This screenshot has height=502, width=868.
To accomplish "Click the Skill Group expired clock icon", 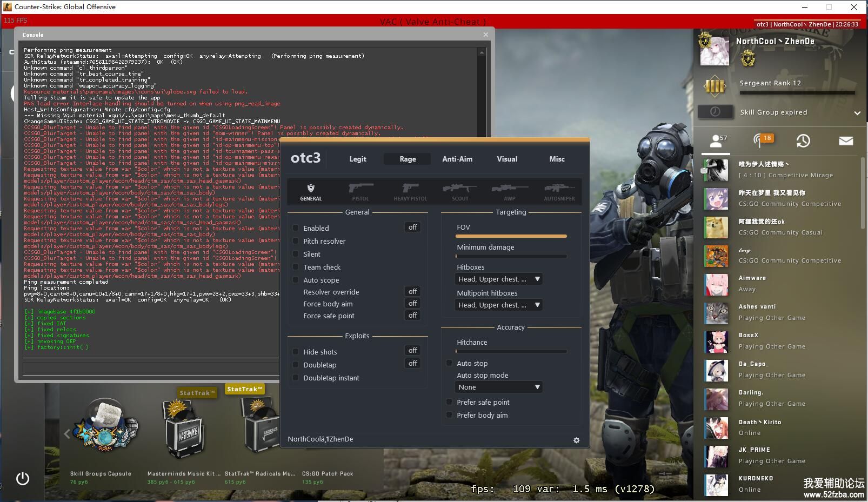I will tap(715, 112).
